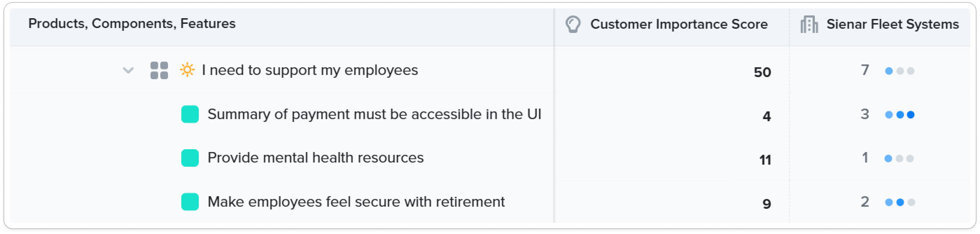The width and height of the screenshot is (980, 234).
Task: Click the Sienar Fleet Systems column header
Action: coord(892,25)
